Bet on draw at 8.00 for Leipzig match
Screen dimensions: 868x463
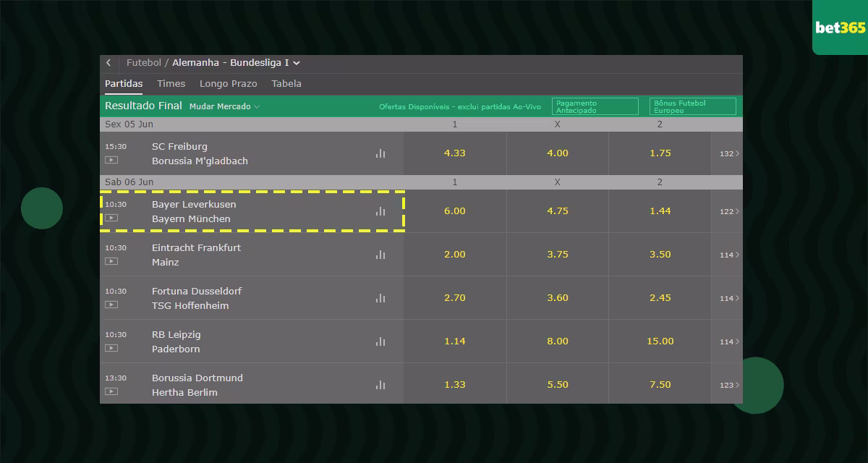point(558,341)
